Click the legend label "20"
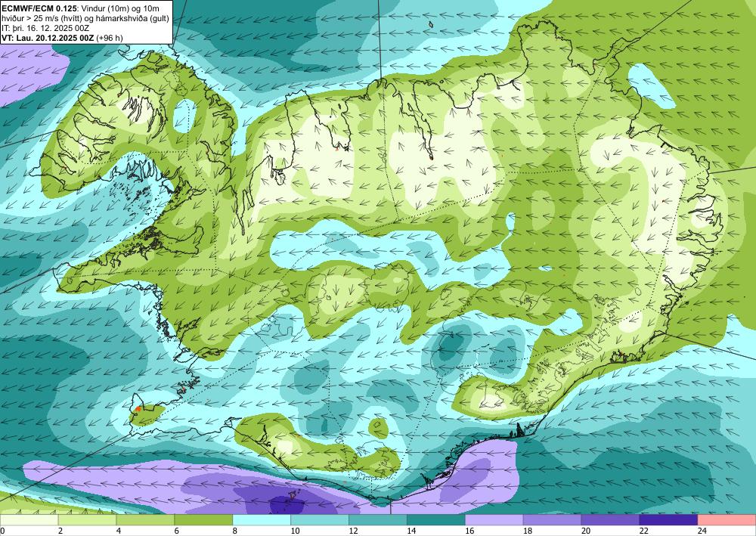 tap(586, 531)
